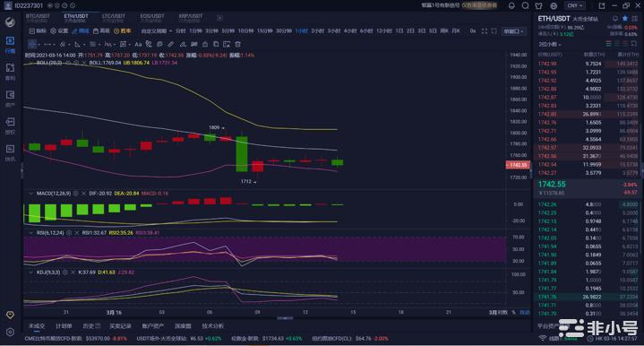Viewport: 644px width, 346px height.
Task: Click the lock drawings icon
Action: [204, 44]
